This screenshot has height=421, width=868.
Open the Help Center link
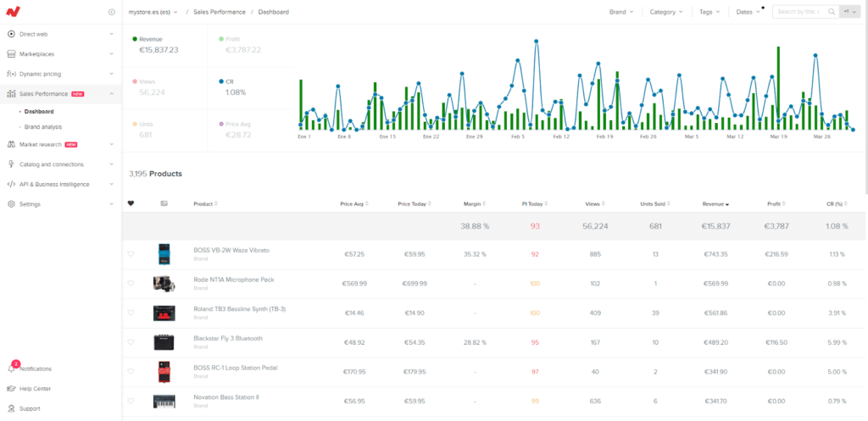click(35, 389)
